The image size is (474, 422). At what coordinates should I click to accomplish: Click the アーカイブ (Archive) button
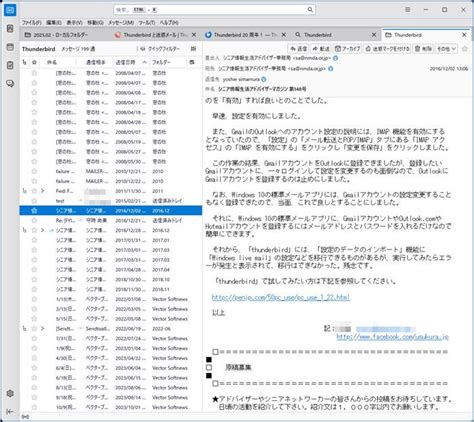[x=348, y=49]
